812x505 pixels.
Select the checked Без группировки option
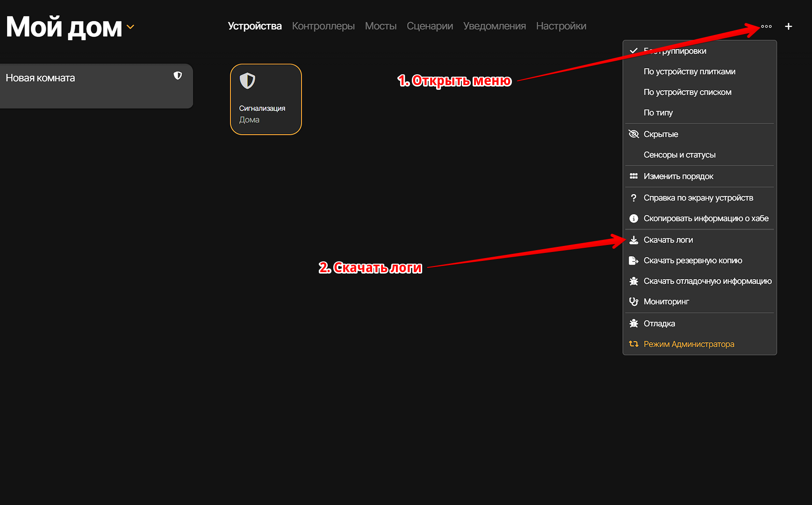(x=675, y=51)
